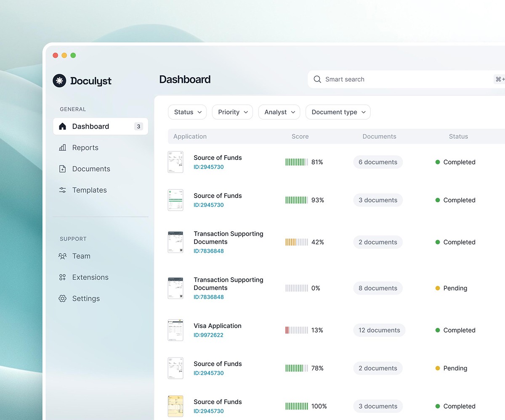Viewport: 505px width, 420px height.
Task: Expand the Document type filter dropdown
Action: point(338,112)
